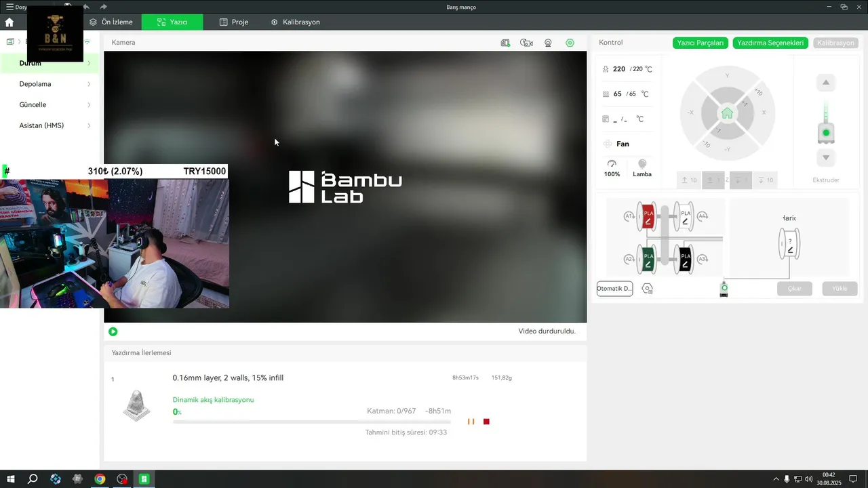Select the black PLA spool A3
The image size is (868, 488).
(x=684, y=259)
